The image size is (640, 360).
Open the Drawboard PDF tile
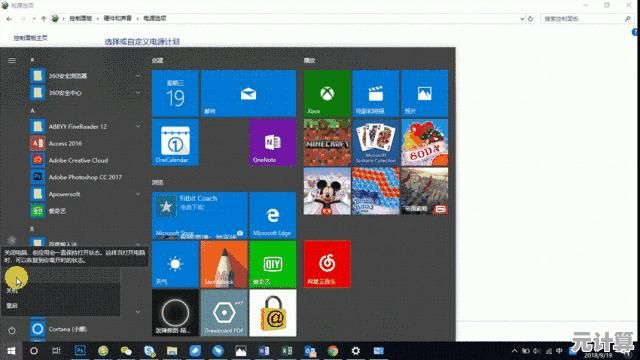point(224,313)
